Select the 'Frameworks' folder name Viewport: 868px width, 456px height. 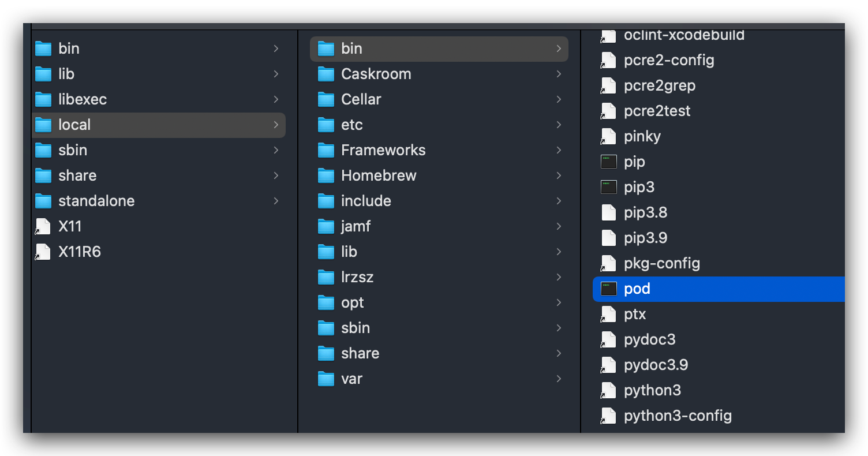[x=383, y=150]
